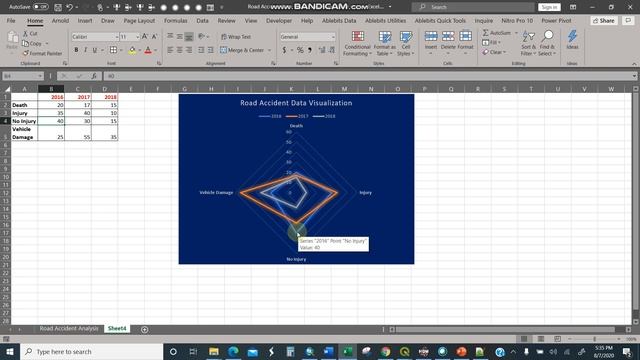Viewport: 640px width, 360px height.
Task: Expand the formula bar
Action: (x=634, y=76)
